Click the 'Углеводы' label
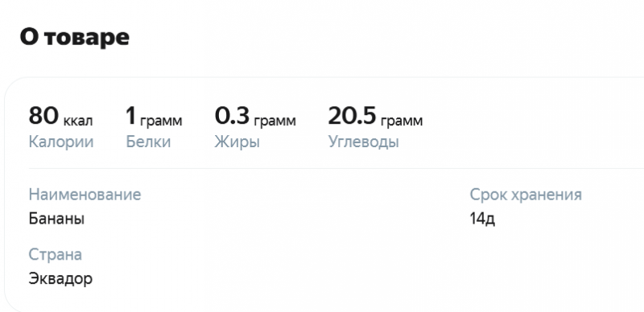The height and width of the screenshot is (312, 644). [364, 142]
